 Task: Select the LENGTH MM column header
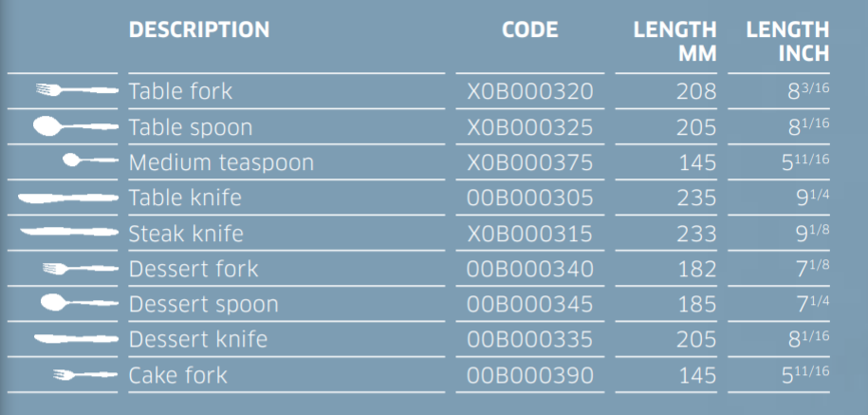(x=674, y=42)
